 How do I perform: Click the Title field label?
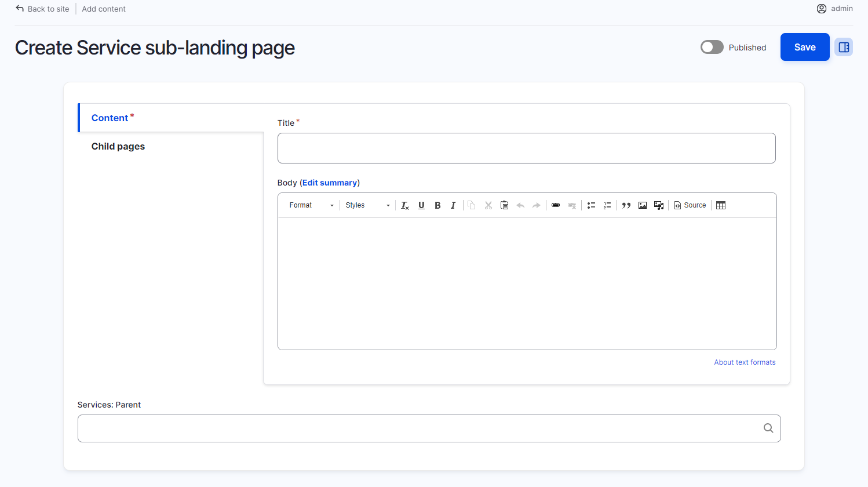(286, 123)
